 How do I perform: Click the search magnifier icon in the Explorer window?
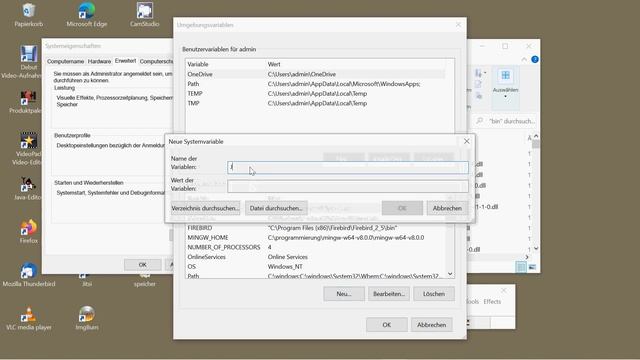(x=480, y=121)
